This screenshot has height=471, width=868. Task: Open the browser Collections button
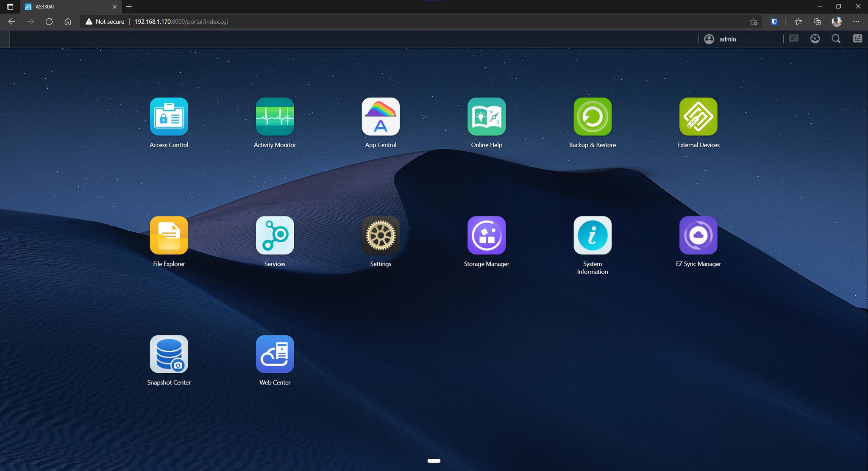(817, 22)
